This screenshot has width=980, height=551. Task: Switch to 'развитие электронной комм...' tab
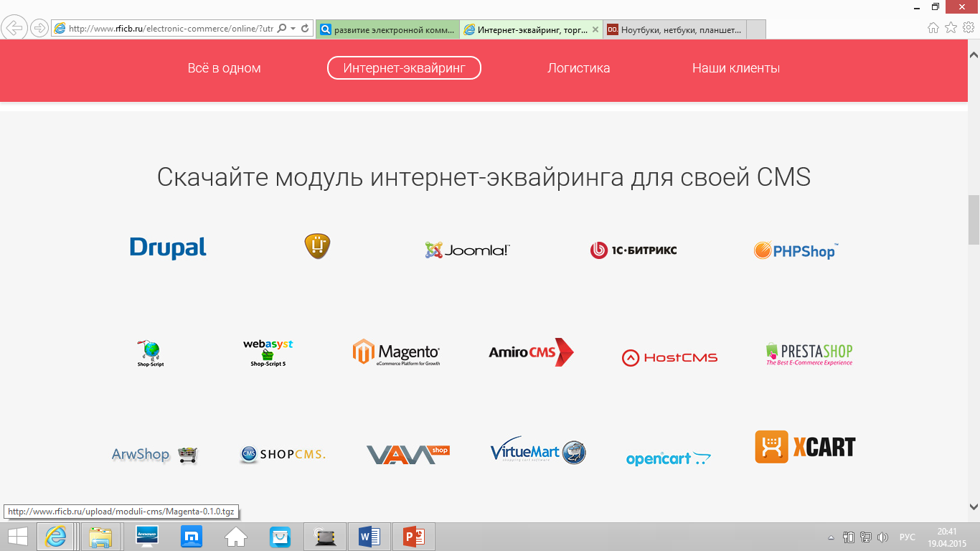(x=387, y=29)
